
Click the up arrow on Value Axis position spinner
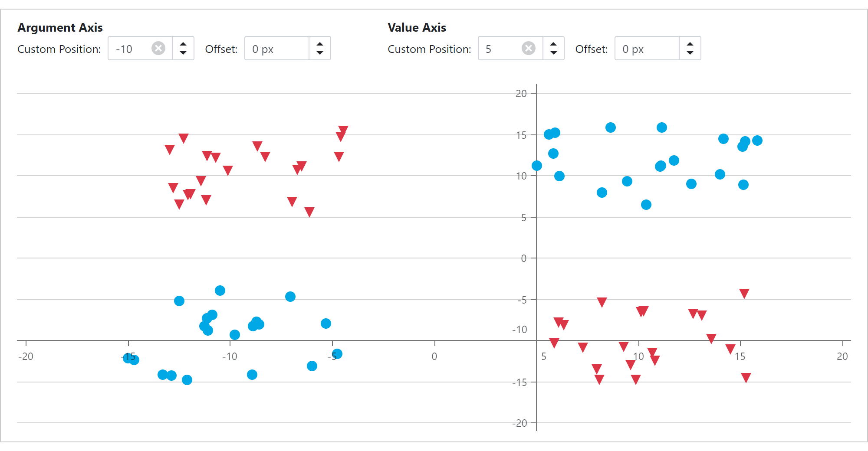(x=554, y=43)
